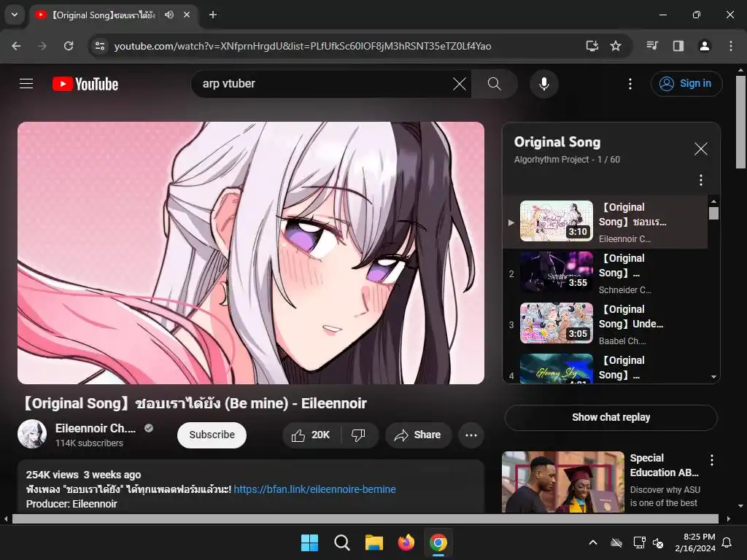Screen dimensions: 747x560
Task: Open the network display tray icon
Action: tap(639, 542)
